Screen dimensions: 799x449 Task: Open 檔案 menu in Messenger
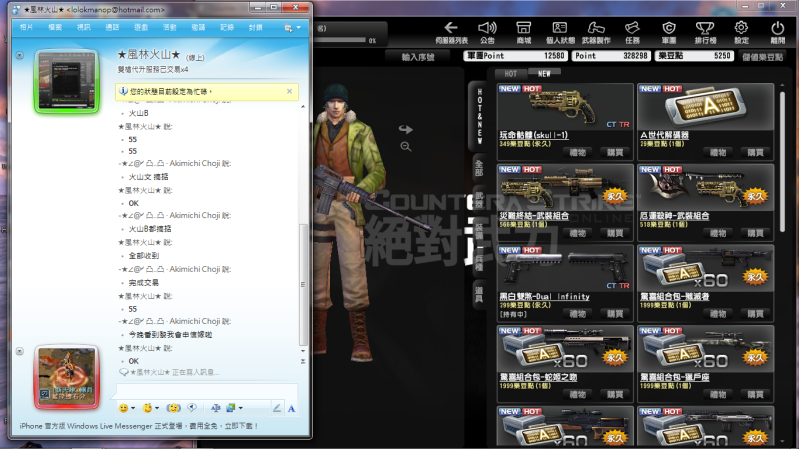[55, 28]
